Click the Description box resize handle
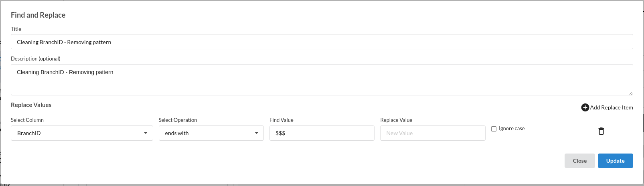This screenshot has height=186, width=644. click(x=631, y=93)
